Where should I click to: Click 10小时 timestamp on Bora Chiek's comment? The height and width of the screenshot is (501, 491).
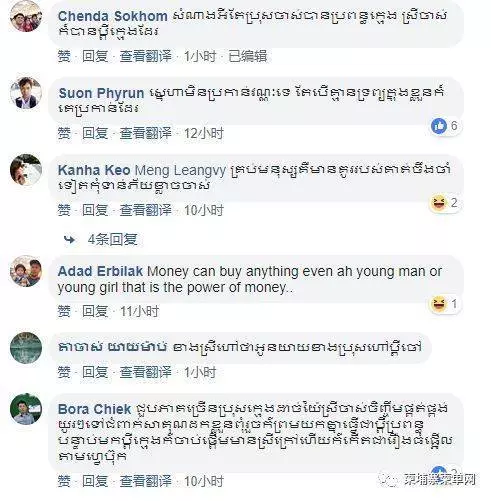(204, 481)
